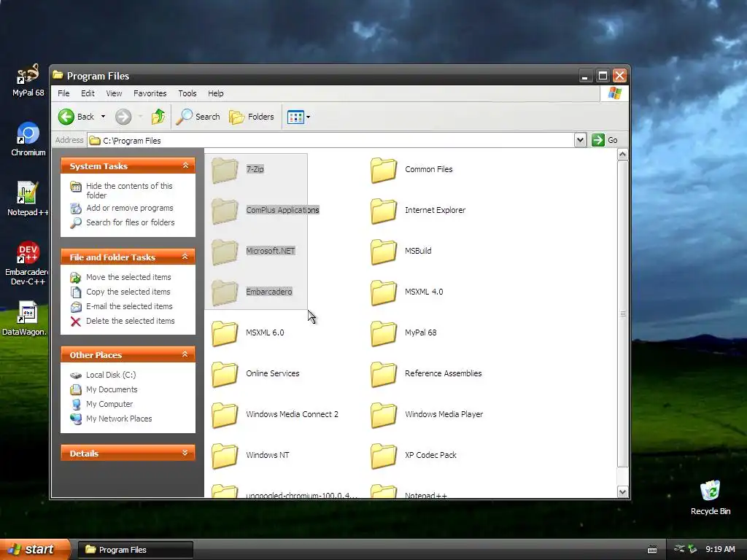Select the MSXML 6.0 folder icon
Screen dimensions: 747x560
click(x=225, y=333)
